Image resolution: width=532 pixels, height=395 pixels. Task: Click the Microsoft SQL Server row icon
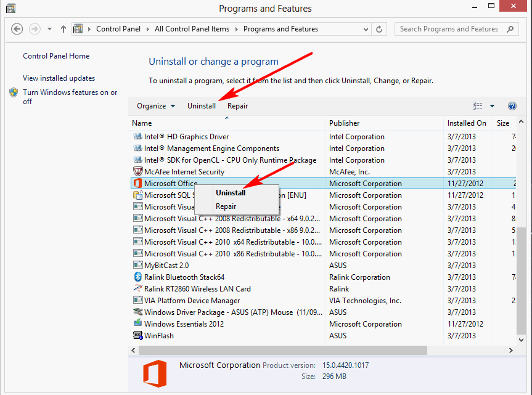(137, 195)
